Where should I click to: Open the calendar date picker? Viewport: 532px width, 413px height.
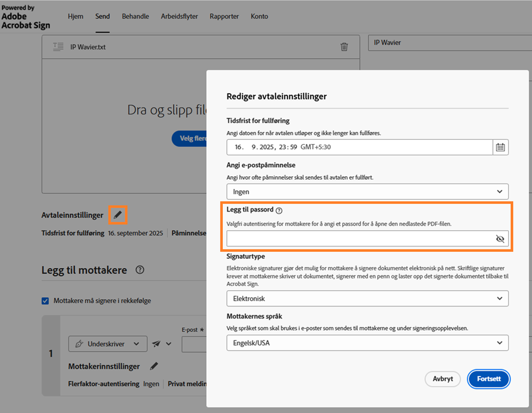(500, 147)
